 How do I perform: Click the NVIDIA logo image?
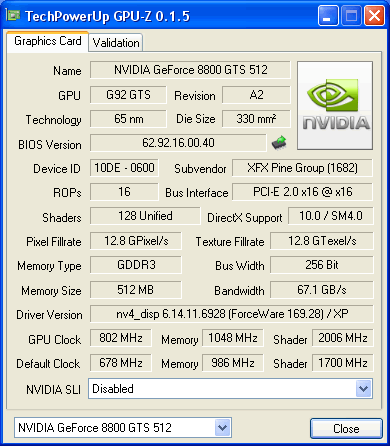pos(335,105)
